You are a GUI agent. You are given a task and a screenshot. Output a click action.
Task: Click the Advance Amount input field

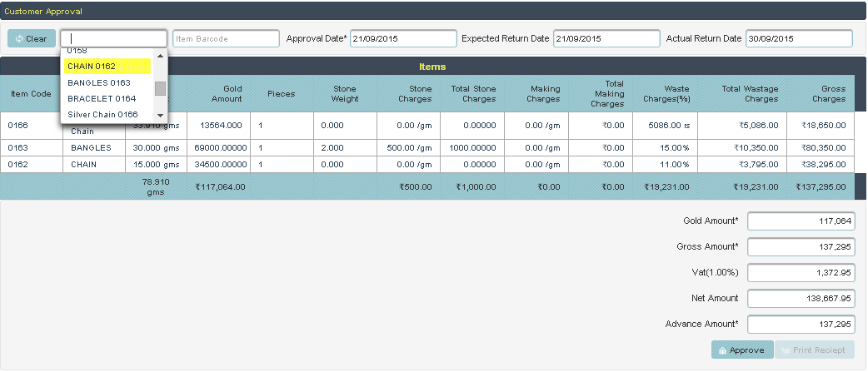point(801,324)
